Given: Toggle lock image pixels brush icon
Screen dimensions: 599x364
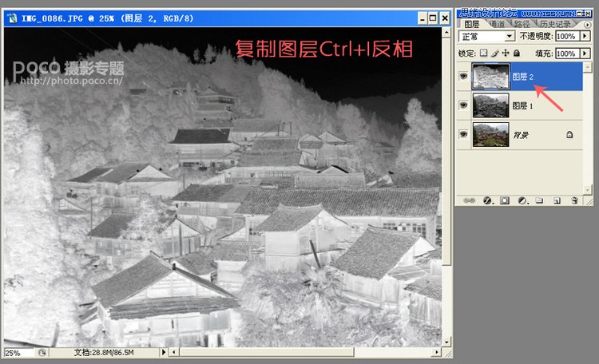Looking at the screenshot, I should (x=495, y=53).
